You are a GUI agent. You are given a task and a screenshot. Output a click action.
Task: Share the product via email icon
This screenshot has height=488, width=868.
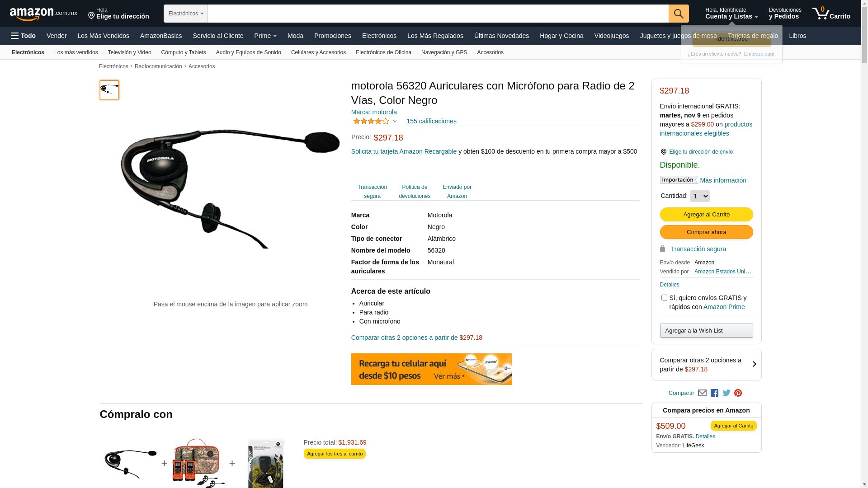[x=702, y=393]
